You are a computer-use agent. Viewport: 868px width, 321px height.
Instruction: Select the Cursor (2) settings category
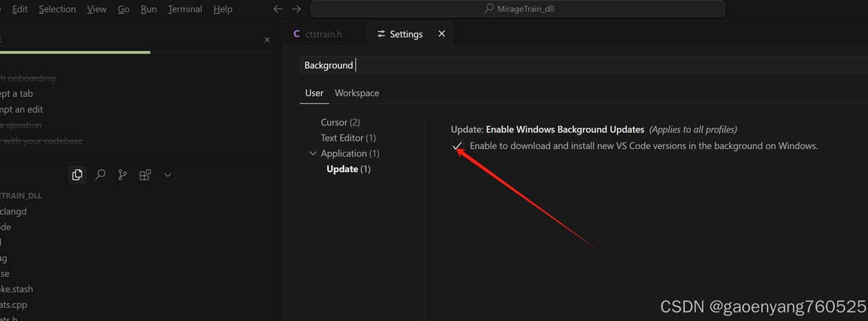click(x=340, y=122)
